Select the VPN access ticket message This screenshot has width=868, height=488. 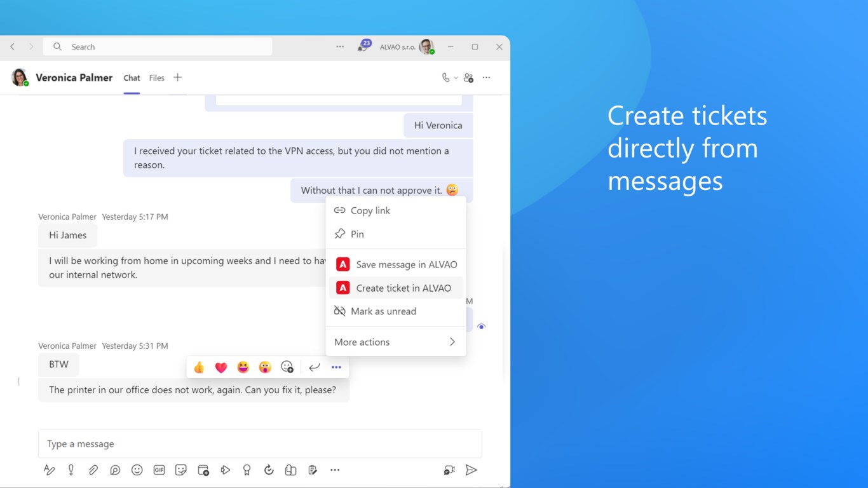pos(298,158)
